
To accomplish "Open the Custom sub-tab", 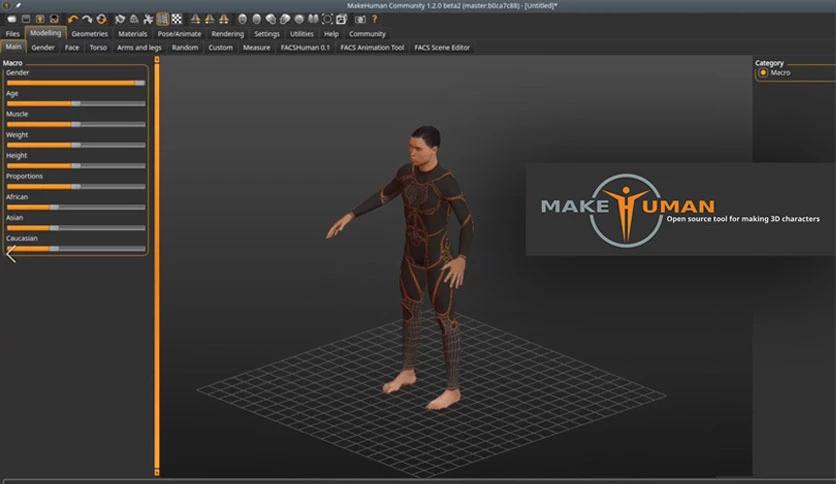I will [x=221, y=47].
